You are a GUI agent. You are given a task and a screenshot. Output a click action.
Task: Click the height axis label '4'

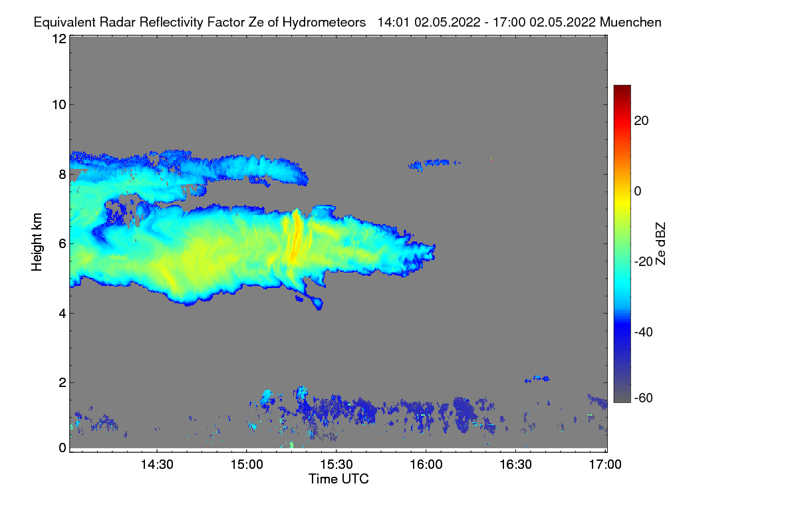63,313
